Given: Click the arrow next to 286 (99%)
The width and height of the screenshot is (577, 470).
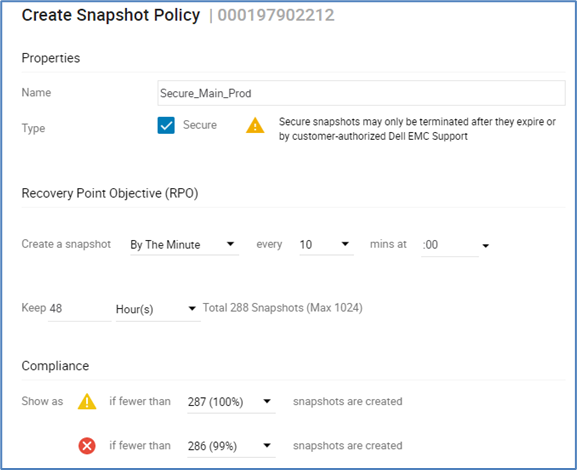Looking at the screenshot, I should tap(267, 446).
